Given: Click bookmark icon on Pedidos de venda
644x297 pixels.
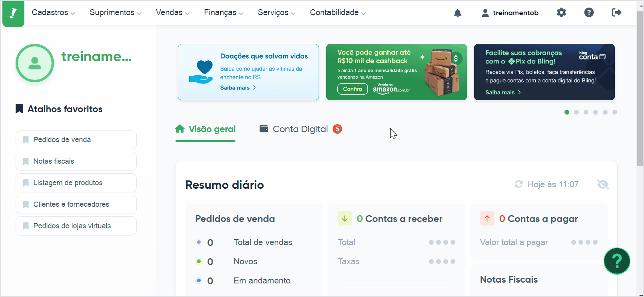Looking at the screenshot, I should 26,140.
